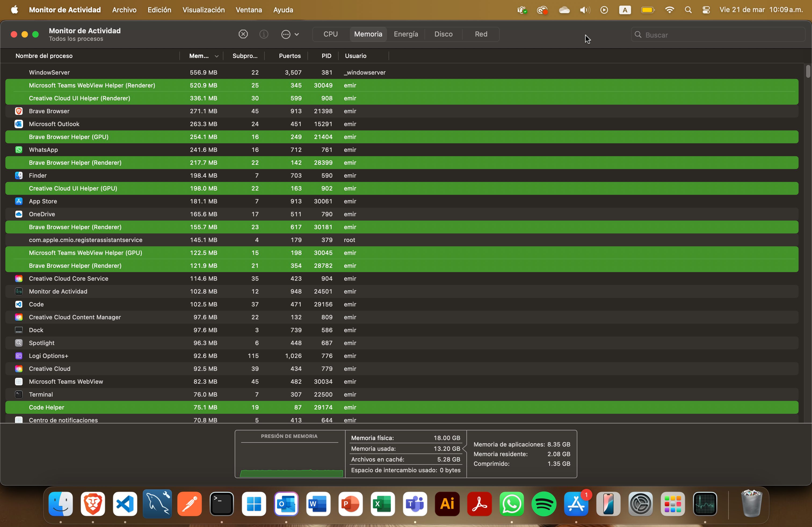This screenshot has height=527, width=812.
Task: Toggle Memory column sort chevron
Action: (216, 56)
